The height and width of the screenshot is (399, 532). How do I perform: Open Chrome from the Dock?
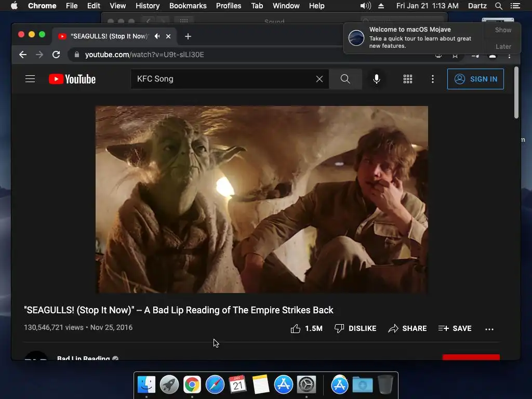coord(192,384)
